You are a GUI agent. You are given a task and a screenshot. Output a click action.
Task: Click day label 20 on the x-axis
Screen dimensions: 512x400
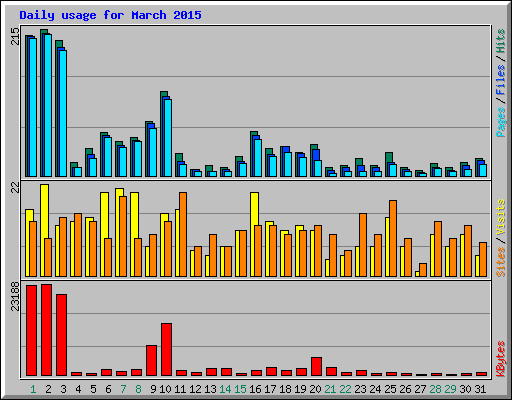click(315, 389)
